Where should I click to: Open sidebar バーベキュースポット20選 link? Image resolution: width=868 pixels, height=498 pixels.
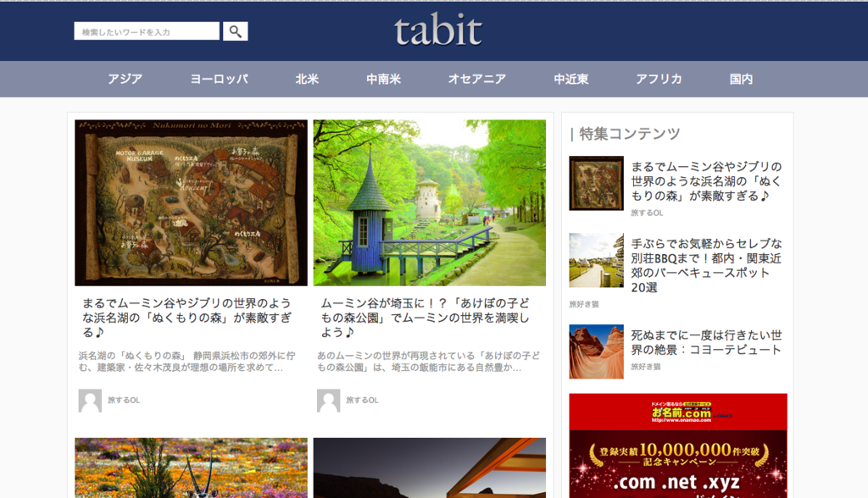tap(707, 265)
